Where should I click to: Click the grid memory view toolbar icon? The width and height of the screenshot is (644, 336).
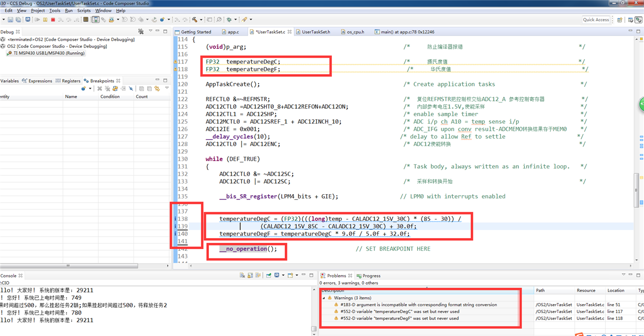pos(86,19)
